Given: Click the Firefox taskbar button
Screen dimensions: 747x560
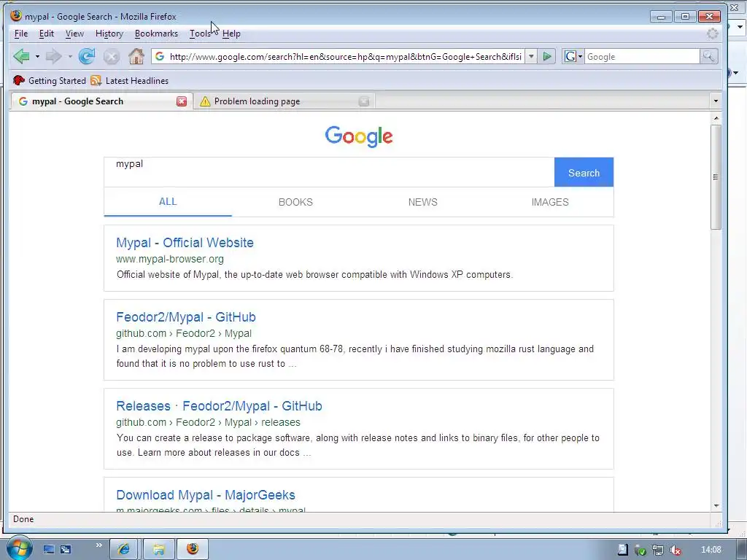Looking at the screenshot, I should coord(193,549).
